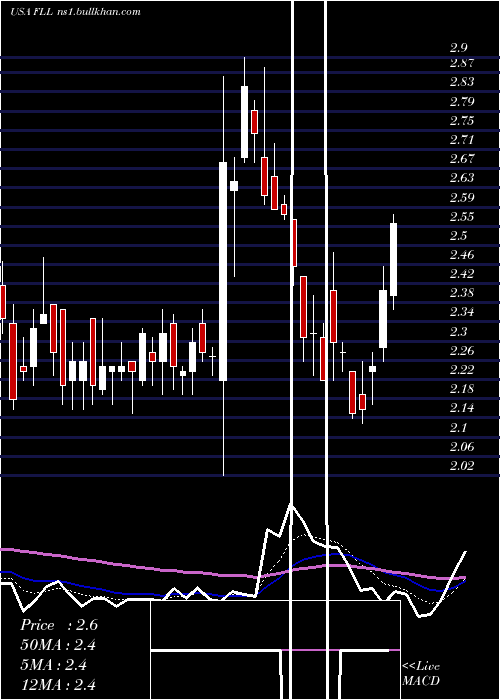Click the 2.38 price axis label
Viewport: 500px width, 700px height.
[x=462, y=293]
